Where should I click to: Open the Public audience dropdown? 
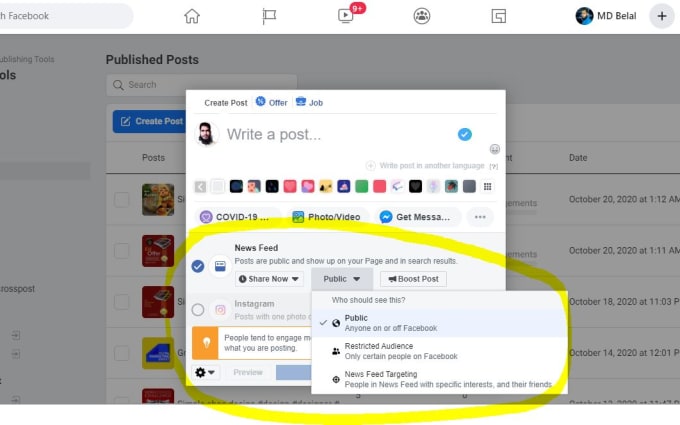(342, 279)
